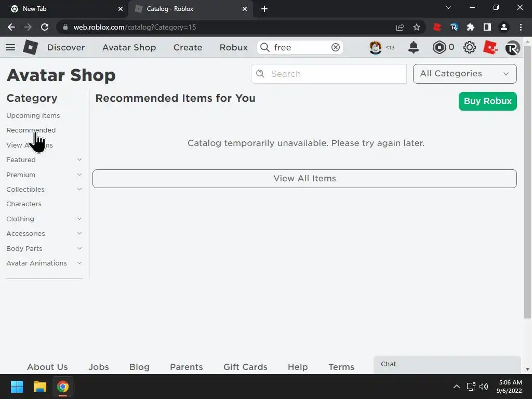Open File Explorer from the taskbar

point(39,387)
